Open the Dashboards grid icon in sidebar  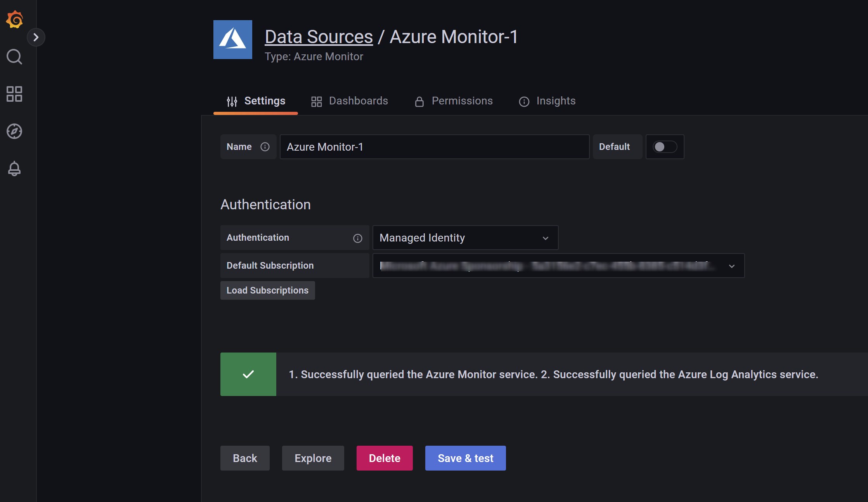14,94
